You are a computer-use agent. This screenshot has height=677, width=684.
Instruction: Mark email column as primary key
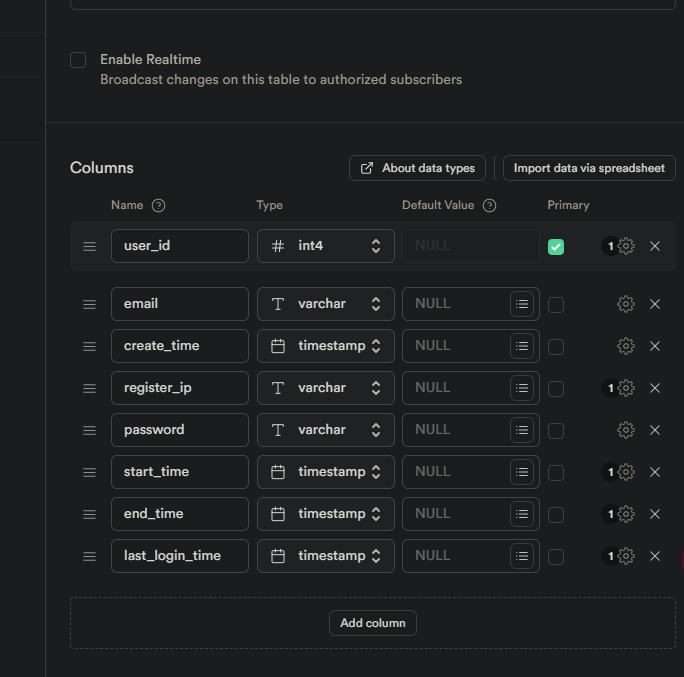[556, 304]
